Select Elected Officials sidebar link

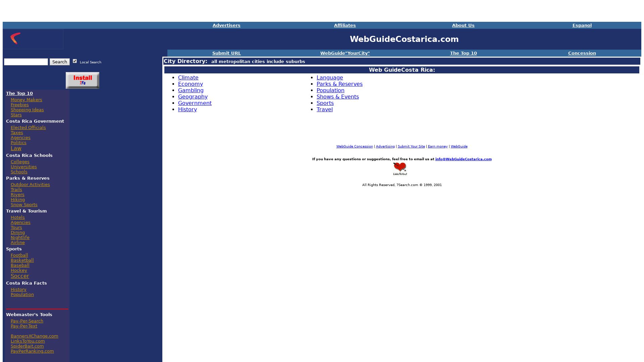(x=28, y=128)
